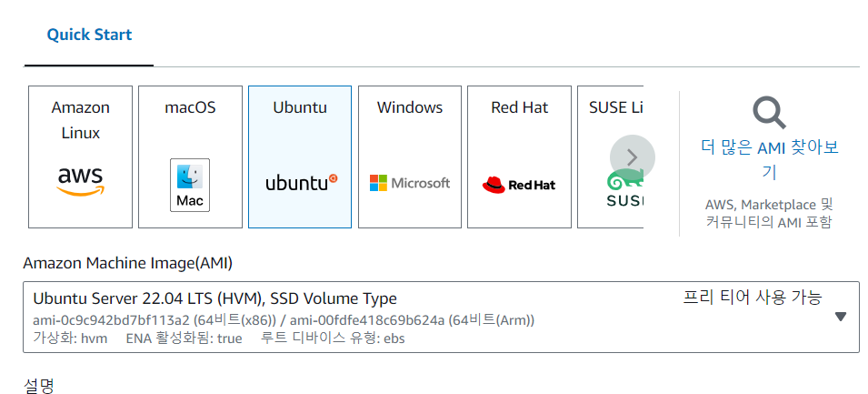Click 'AWS, Marketplace 및 커뮤니티의 AMI 포함' text
This screenshot has height=394, width=868.
coord(769,213)
